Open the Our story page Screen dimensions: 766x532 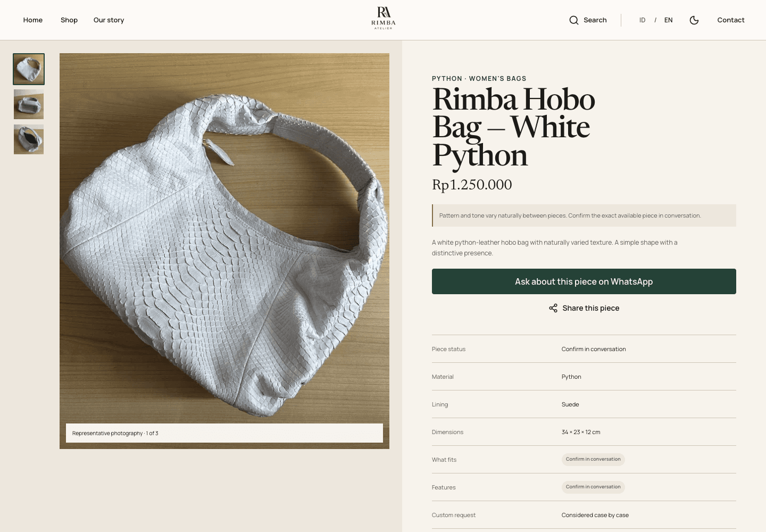pos(109,20)
